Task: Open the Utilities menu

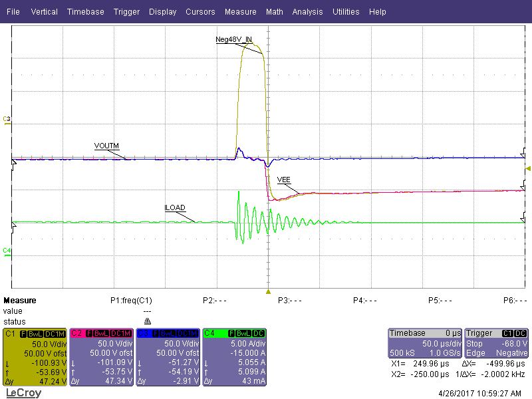Action: point(346,11)
